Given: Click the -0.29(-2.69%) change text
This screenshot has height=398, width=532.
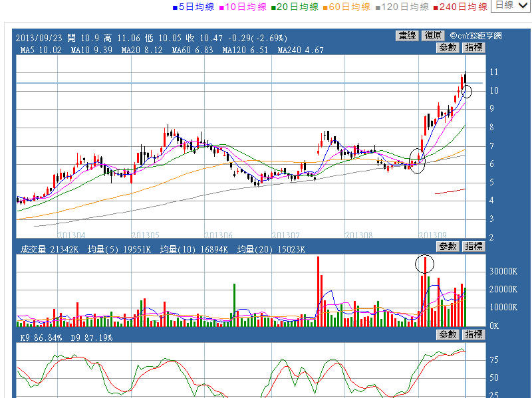Looking at the screenshot, I should [x=258, y=38].
